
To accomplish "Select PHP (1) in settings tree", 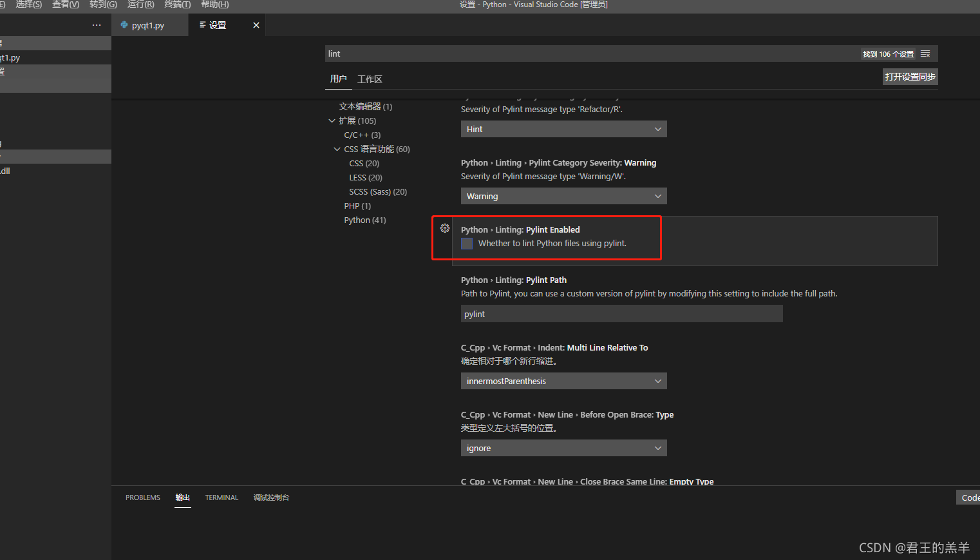I will click(357, 206).
